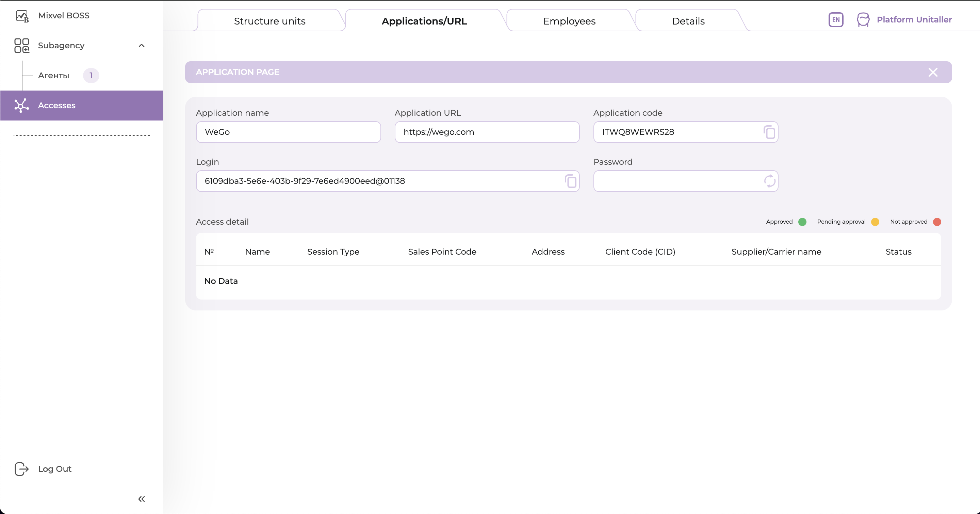Toggle the EN language switcher
The height and width of the screenshot is (514, 980).
836,20
